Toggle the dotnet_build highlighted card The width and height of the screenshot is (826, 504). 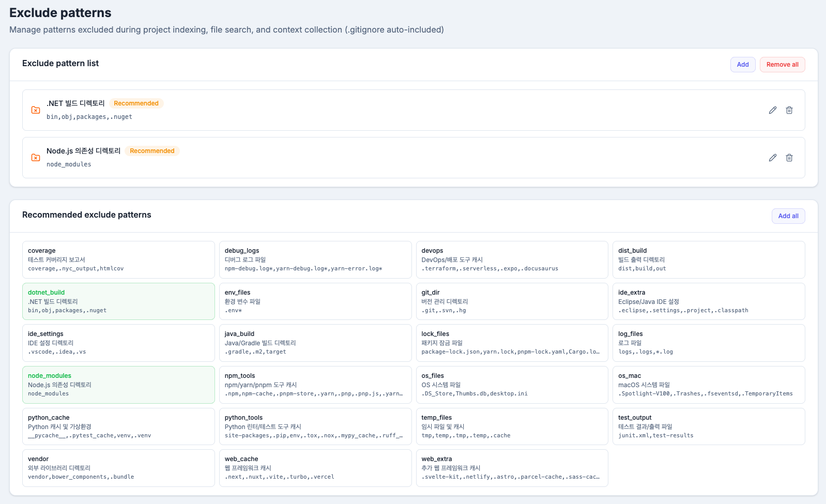pyautogui.click(x=118, y=301)
